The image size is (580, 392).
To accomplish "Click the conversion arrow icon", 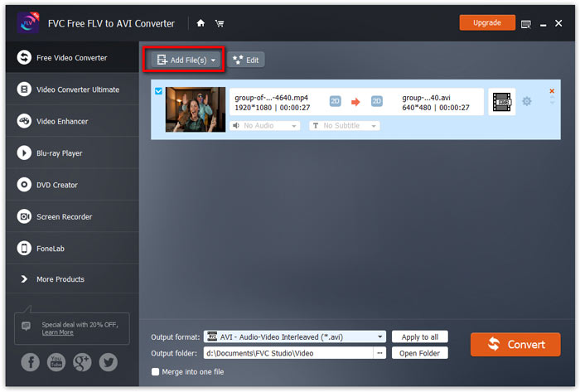I will click(x=355, y=102).
